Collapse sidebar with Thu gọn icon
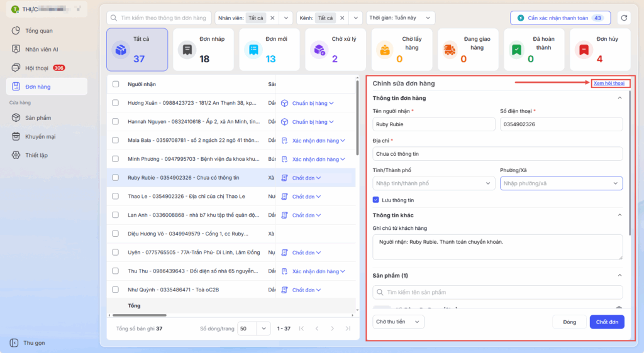The image size is (644, 353). point(15,343)
